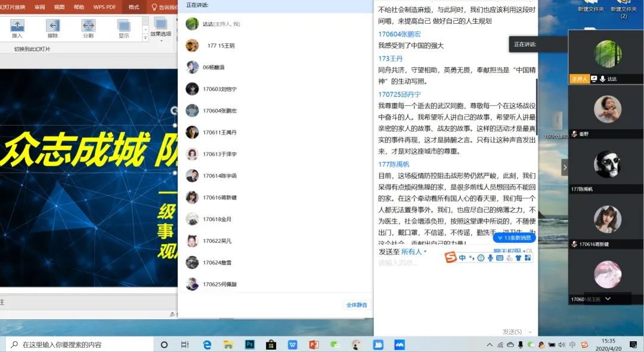
Task: Jump to 13条新消息 new messages
Action: [x=513, y=238]
